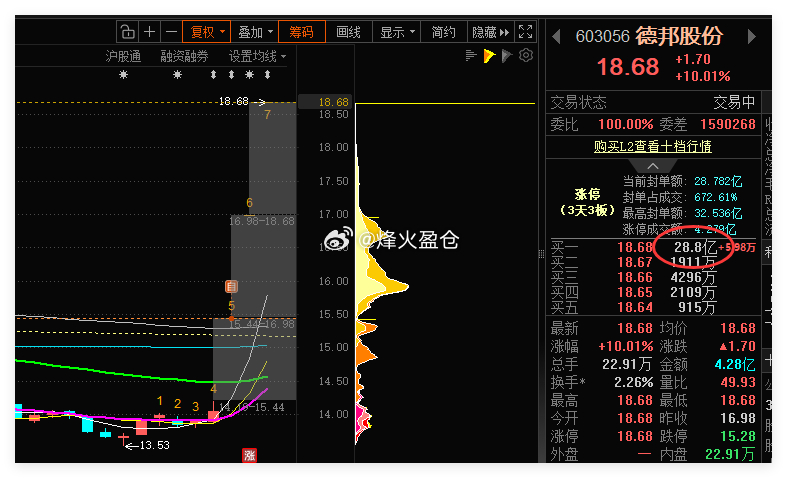Click the gray play arrow icon
The height and width of the screenshot is (478, 787).
(x=506, y=56)
